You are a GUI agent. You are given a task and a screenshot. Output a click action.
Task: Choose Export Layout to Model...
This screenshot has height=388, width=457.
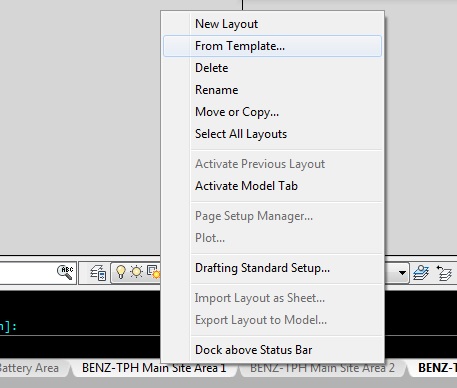[272, 320]
